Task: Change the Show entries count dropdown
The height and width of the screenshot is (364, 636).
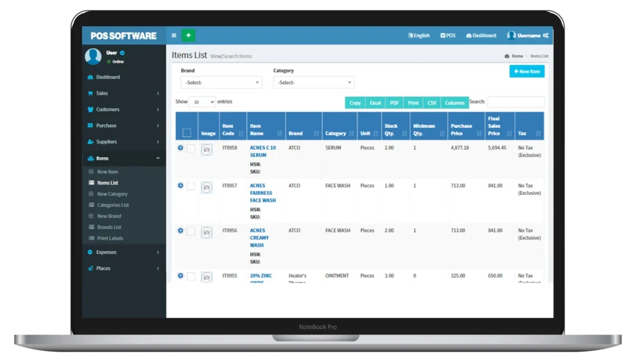Action: 202,102
